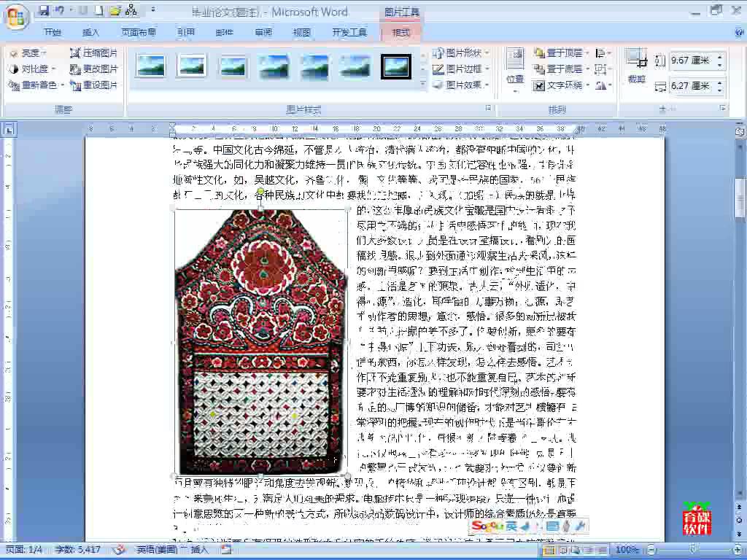Open the Group objects icon menu
747x560 pixels.
tap(603, 69)
